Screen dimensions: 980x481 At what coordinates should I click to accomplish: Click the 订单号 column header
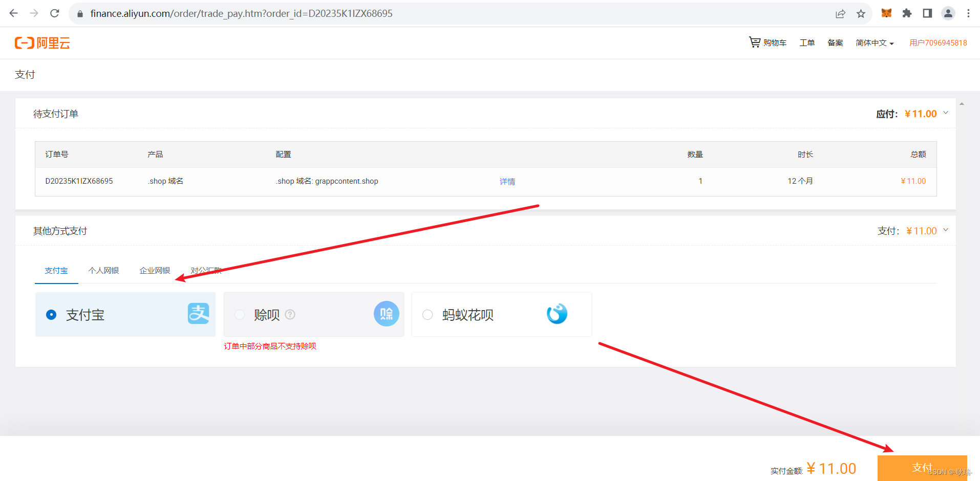[x=57, y=154]
